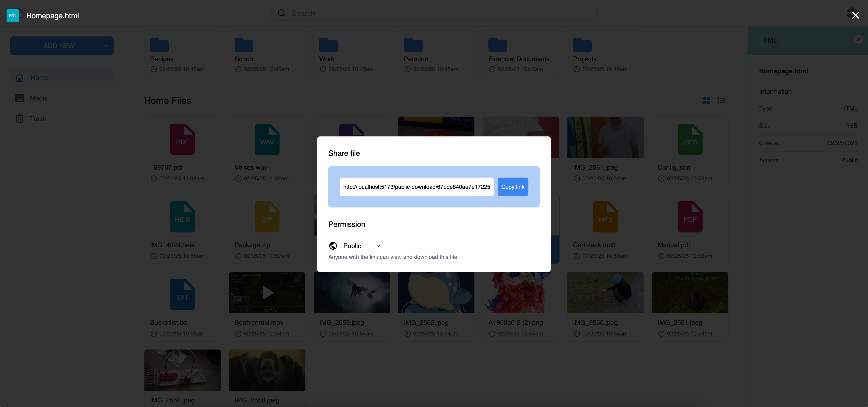Image resolution: width=868 pixels, height=407 pixels.
Task: Open the IMG_2561.jpeg thumbnail
Action: pos(605,137)
